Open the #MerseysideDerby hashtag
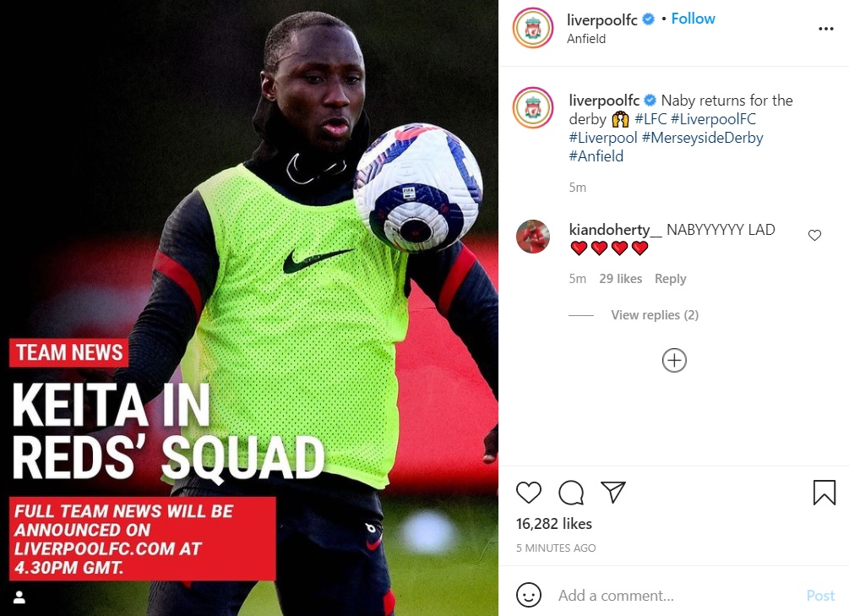Screen dimensions: 849x616 702,138
